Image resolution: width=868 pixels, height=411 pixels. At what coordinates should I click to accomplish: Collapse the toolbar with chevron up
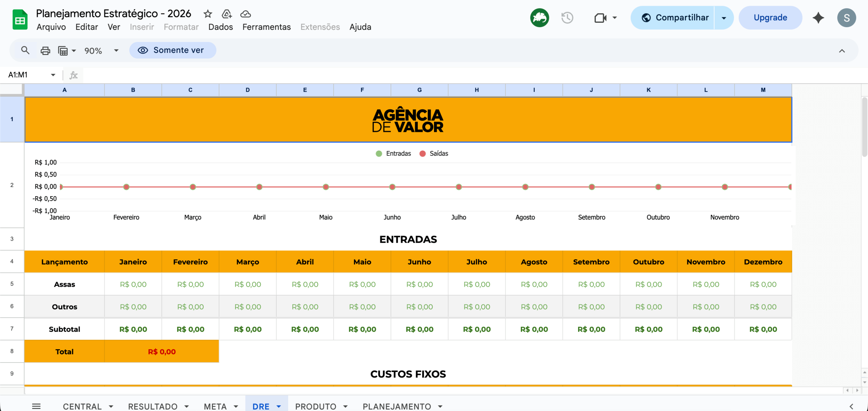pyautogui.click(x=842, y=51)
